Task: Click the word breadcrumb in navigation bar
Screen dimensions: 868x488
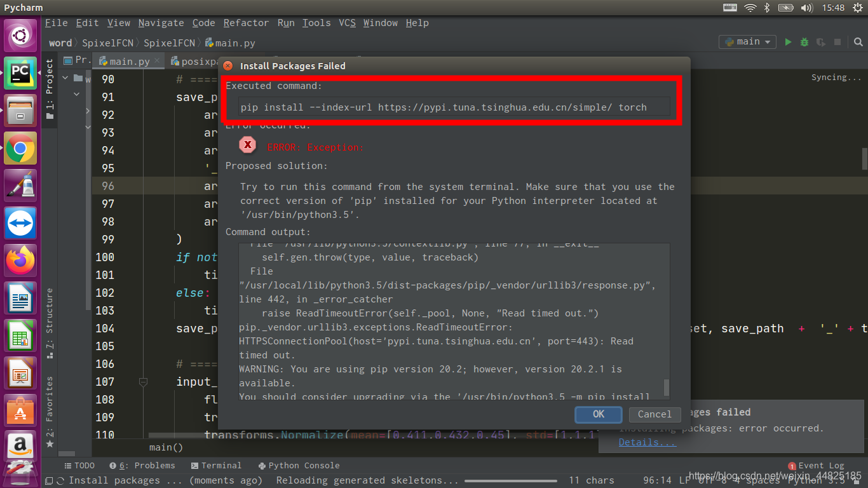Action: 60,43
